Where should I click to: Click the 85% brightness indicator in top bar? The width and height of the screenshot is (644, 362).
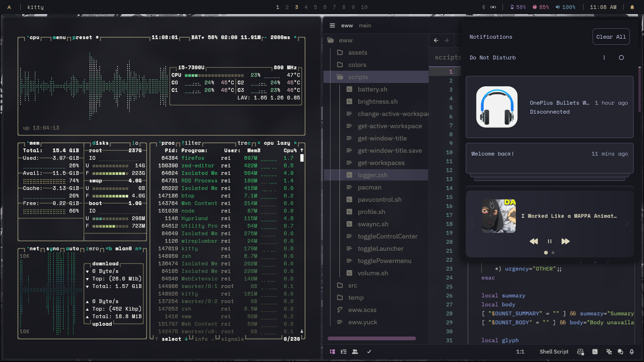pyautogui.click(x=541, y=7)
